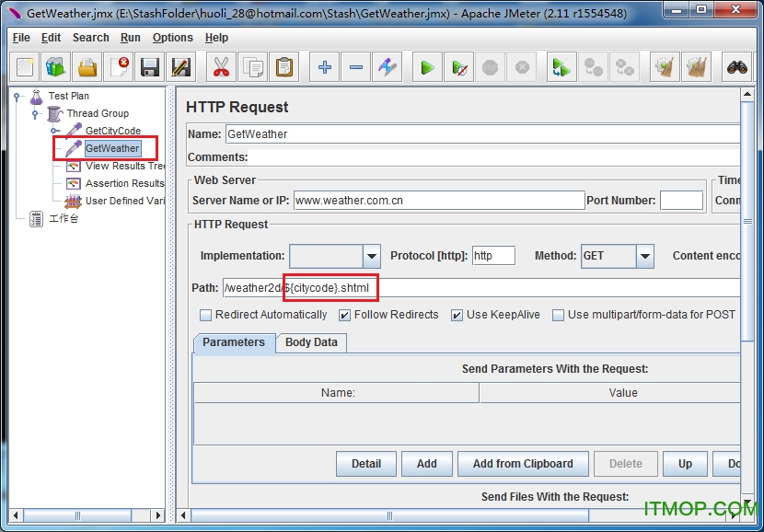764x532 pixels.
Task: Click the Paste clipboard toolbar icon
Action: pos(284,67)
